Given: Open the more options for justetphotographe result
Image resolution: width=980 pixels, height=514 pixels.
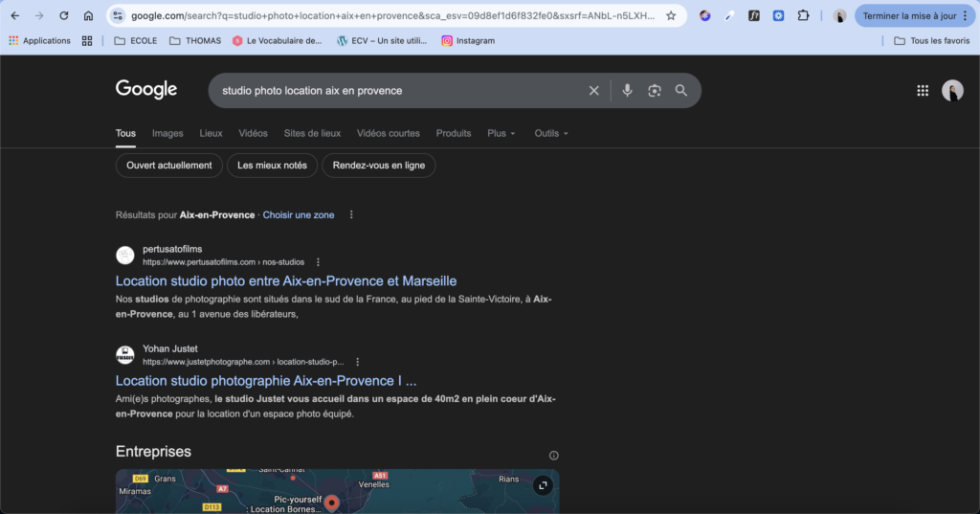Looking at the screenshot, I should tap(358, 362).
